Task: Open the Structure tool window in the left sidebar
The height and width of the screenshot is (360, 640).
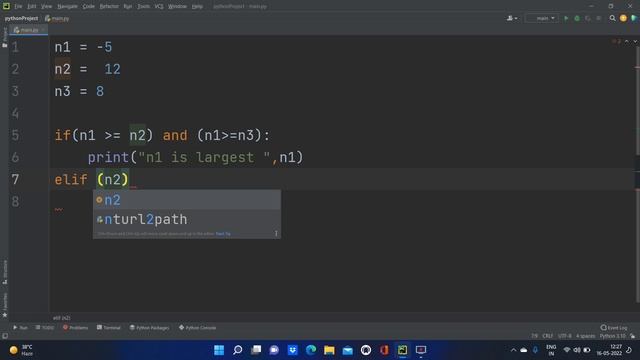Action: (4, 272)
